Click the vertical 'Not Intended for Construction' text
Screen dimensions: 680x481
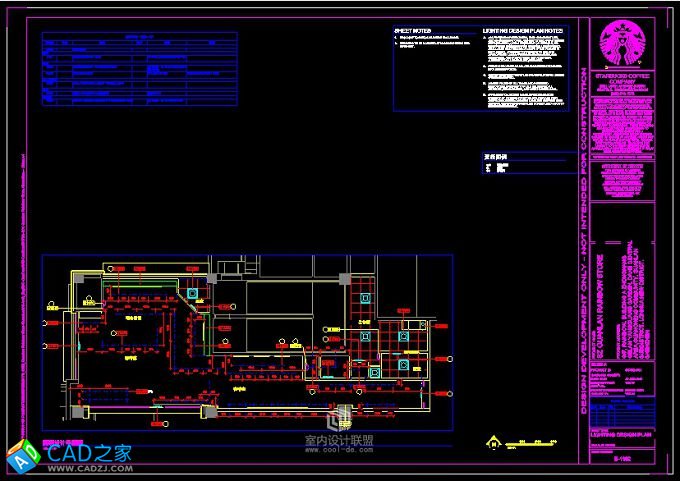583,240
